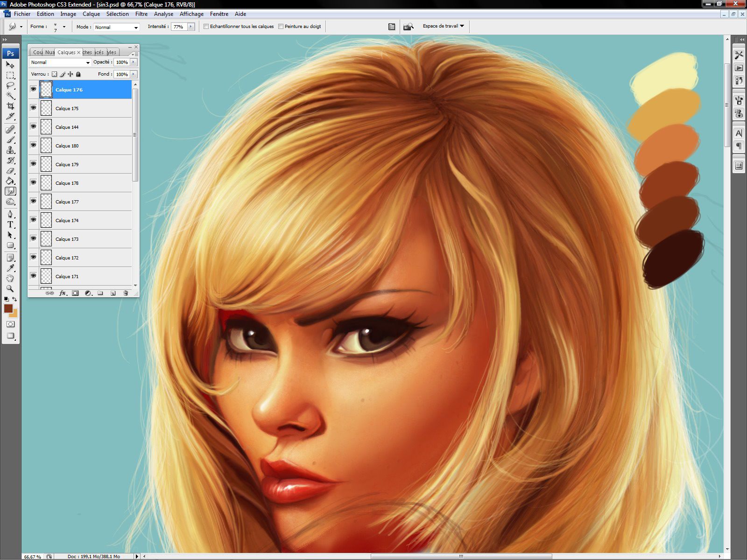Switch to the Calques tab

click(x=66, y=52)
